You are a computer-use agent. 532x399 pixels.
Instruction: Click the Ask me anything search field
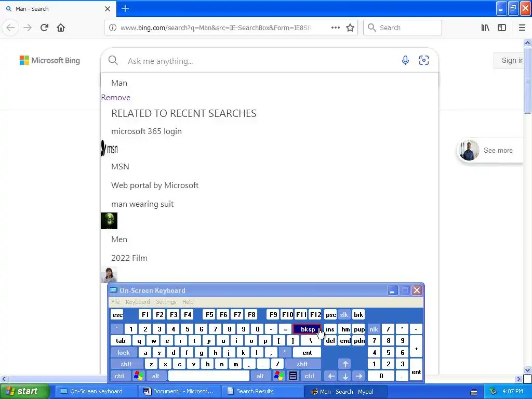[x=261, y=61]
